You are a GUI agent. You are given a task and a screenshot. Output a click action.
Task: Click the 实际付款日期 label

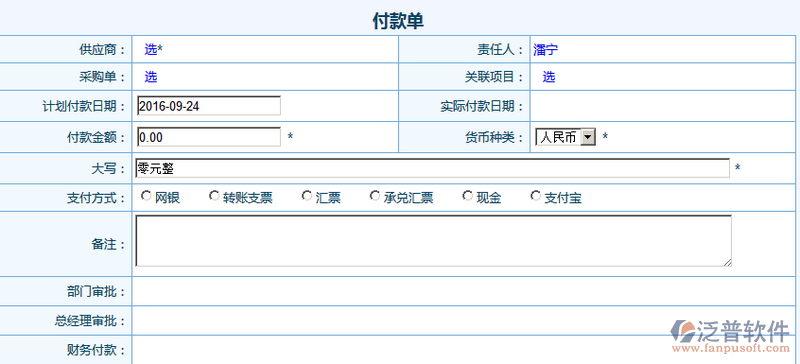pos(482,106)
